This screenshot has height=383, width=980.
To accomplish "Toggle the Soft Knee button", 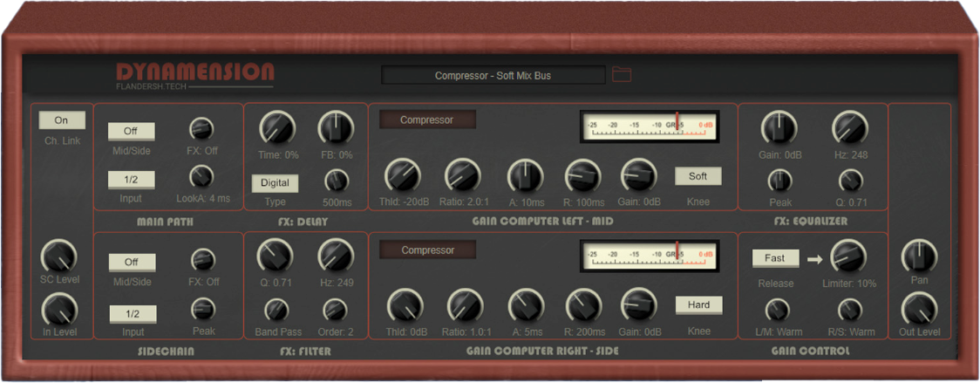I will [698, 176].
